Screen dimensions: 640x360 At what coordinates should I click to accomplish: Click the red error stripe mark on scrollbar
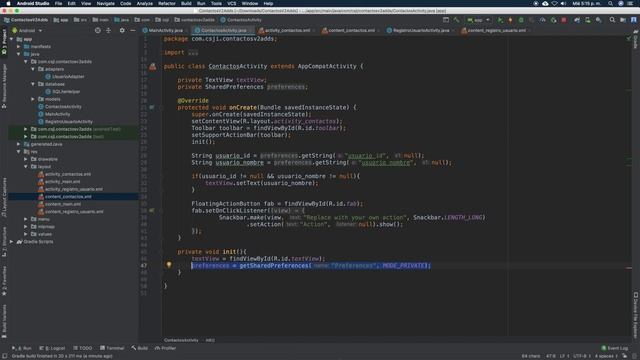(x=629, y=268)
